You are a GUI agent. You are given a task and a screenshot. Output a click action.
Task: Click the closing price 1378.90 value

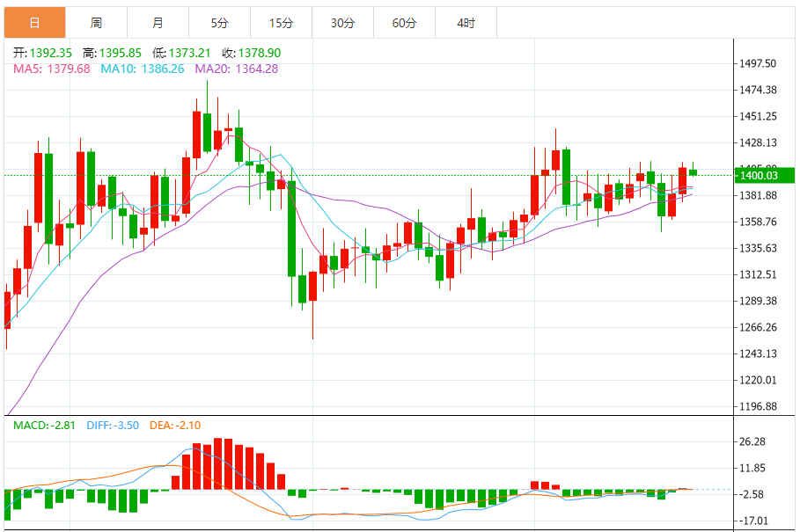(260, 53)
